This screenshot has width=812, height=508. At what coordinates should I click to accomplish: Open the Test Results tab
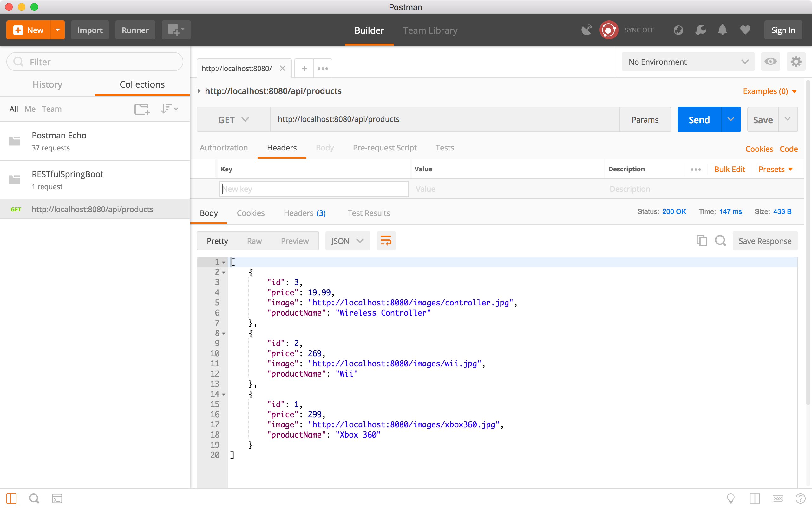[x=369, y=213]
